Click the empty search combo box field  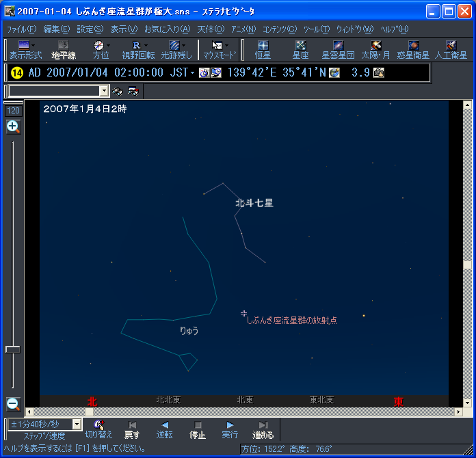[53, 91]
